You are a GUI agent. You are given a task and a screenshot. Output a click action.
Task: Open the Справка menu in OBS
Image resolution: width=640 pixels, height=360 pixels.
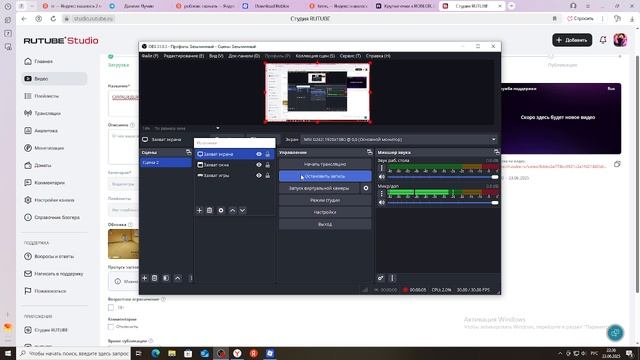click(x=378, y=56)
